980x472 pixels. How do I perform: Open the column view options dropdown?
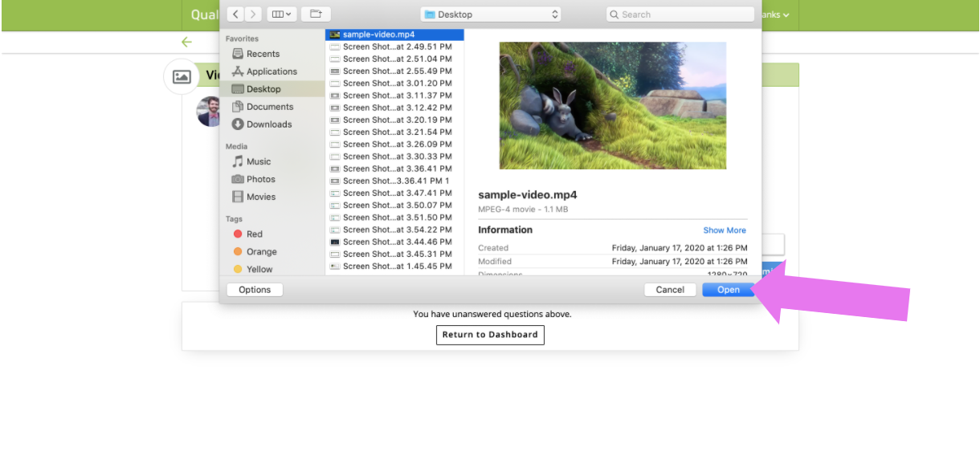[x=282, y=14]
